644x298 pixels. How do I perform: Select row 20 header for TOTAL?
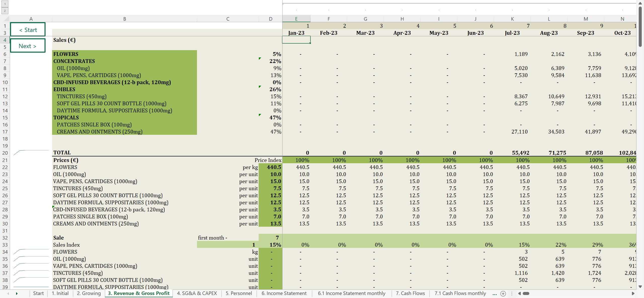5,153
